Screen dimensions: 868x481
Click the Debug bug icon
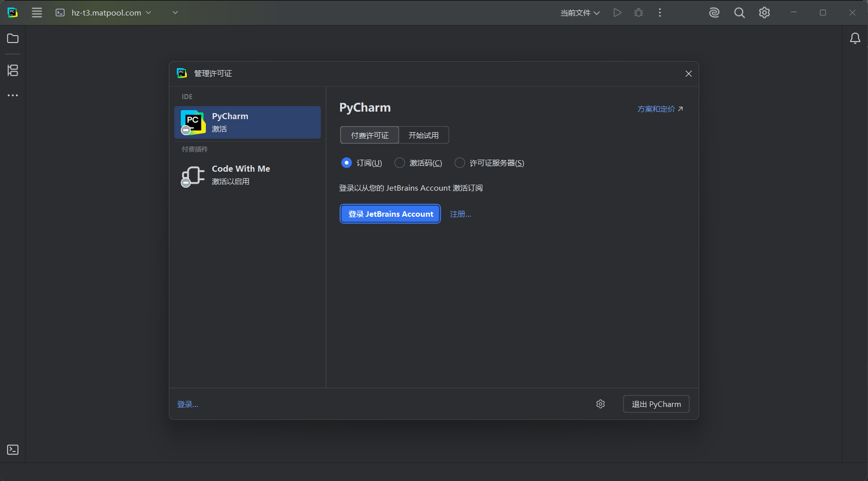[639, 13]
